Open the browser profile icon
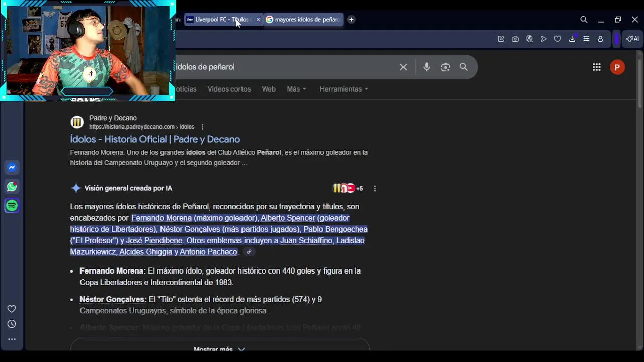 click(x=600, y=39)
